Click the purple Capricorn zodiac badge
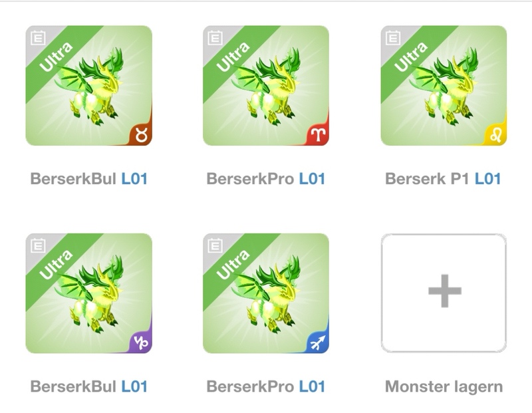 pyautogui.click(x=142, y=343)
